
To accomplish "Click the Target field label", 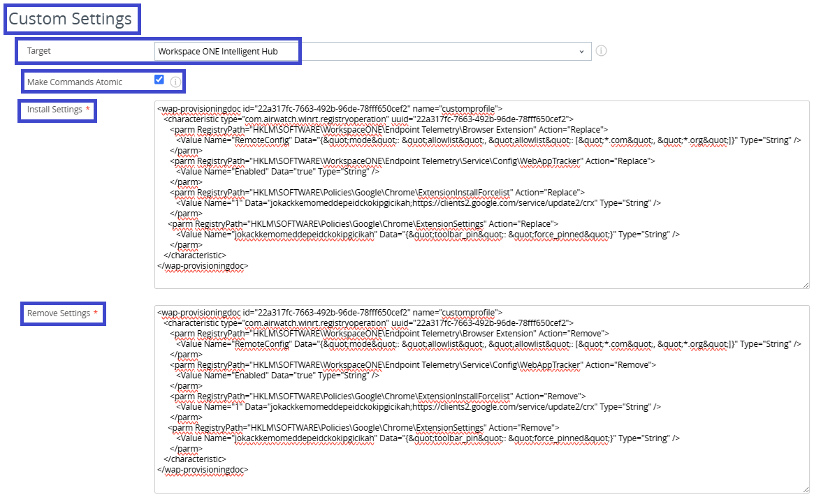I will [x=39, y=51].
